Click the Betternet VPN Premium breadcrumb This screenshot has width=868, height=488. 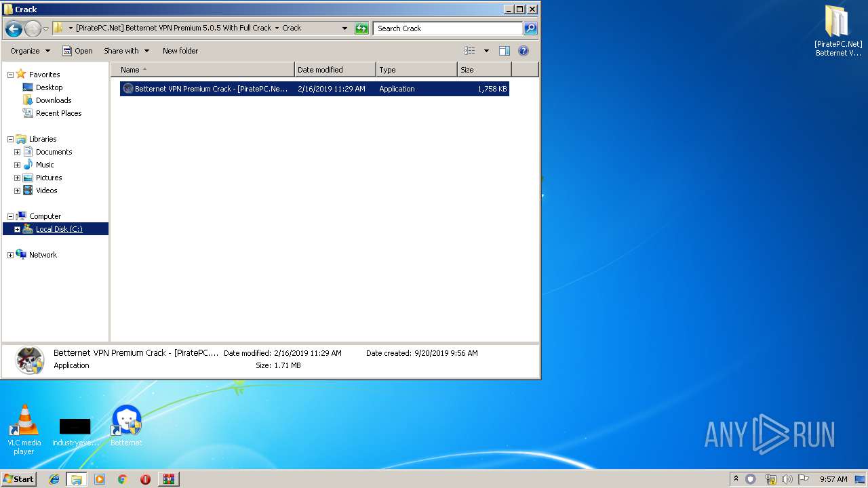pos(174,28)
